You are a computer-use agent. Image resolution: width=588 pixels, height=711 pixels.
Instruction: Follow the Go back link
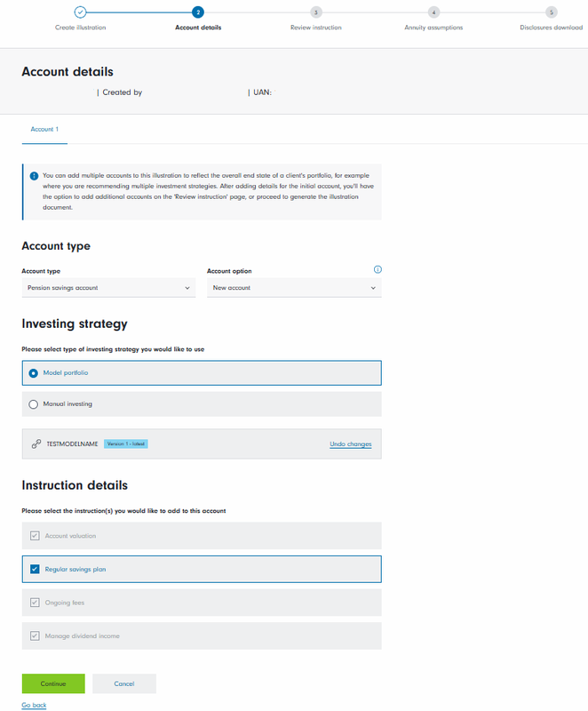34,705
